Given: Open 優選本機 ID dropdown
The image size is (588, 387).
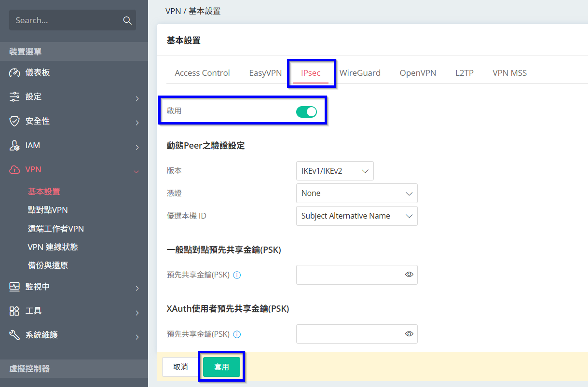Looking at the screenshot, I should [x=356, y=216].
